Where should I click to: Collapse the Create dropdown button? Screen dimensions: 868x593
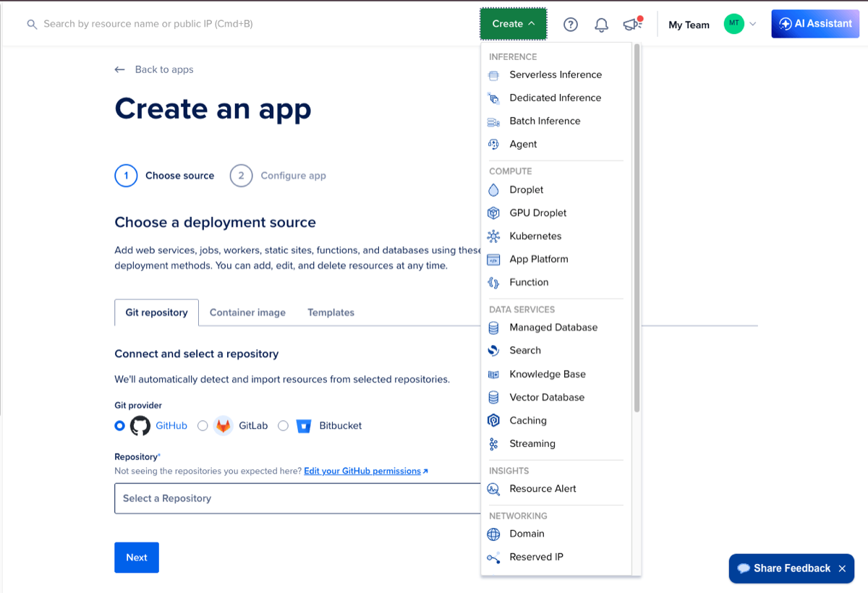click(514, 24)
